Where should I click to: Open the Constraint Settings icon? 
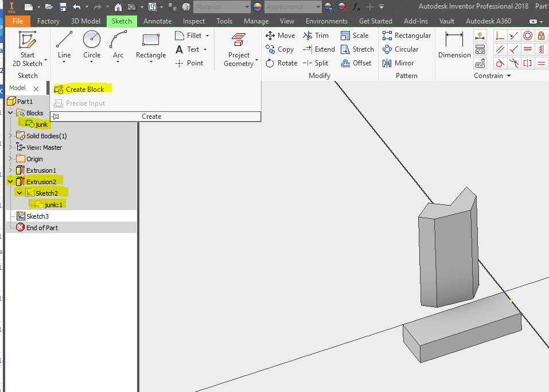[x=480, y=63]
